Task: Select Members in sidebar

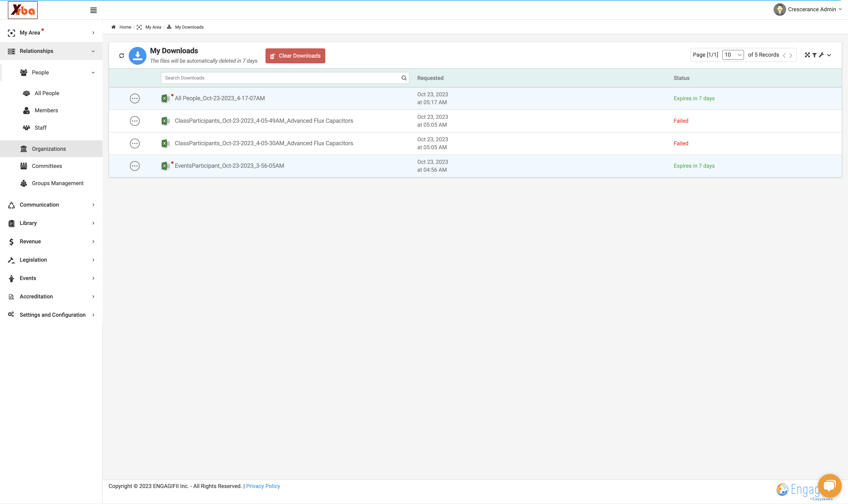Action: 46,110
